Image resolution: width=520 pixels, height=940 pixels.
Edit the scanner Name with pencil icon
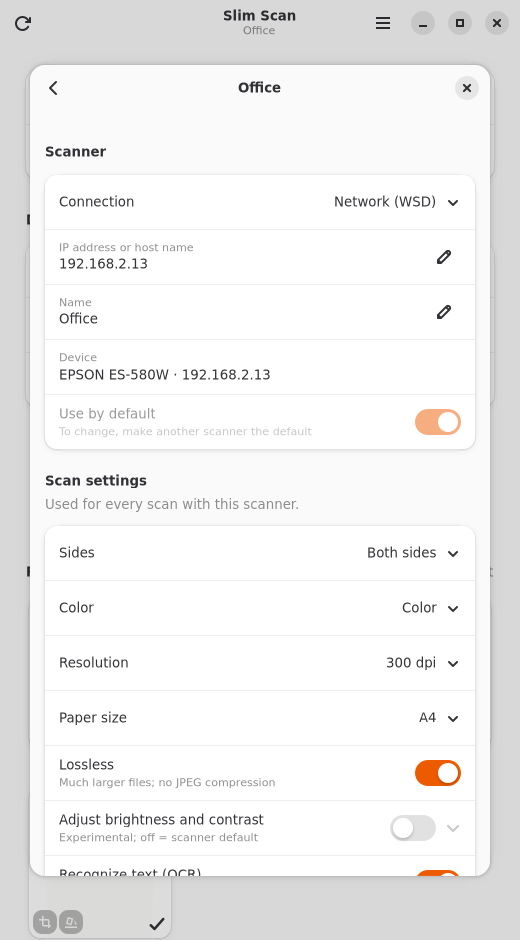444,312
